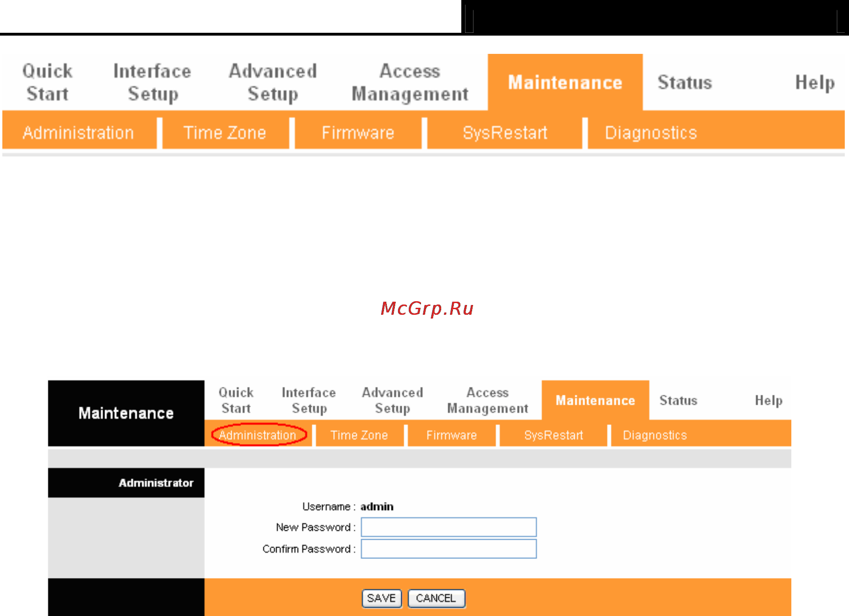Focus the Confirm Password field
The width and height of the screenshot is (849, 616).
click(449, 549)
